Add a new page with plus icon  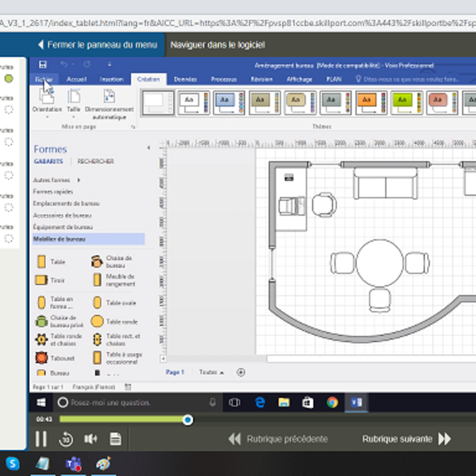point(241,372)
